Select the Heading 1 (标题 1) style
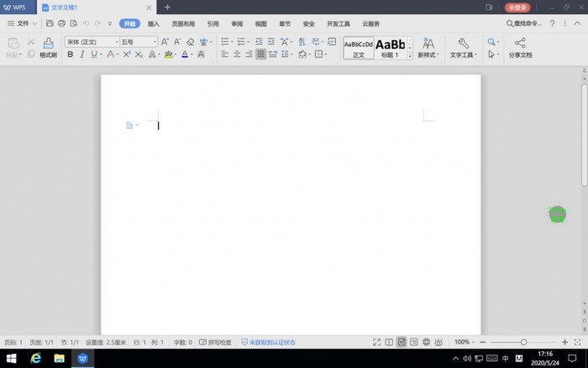This screenshot has width=588, height=368. [390, 47]
